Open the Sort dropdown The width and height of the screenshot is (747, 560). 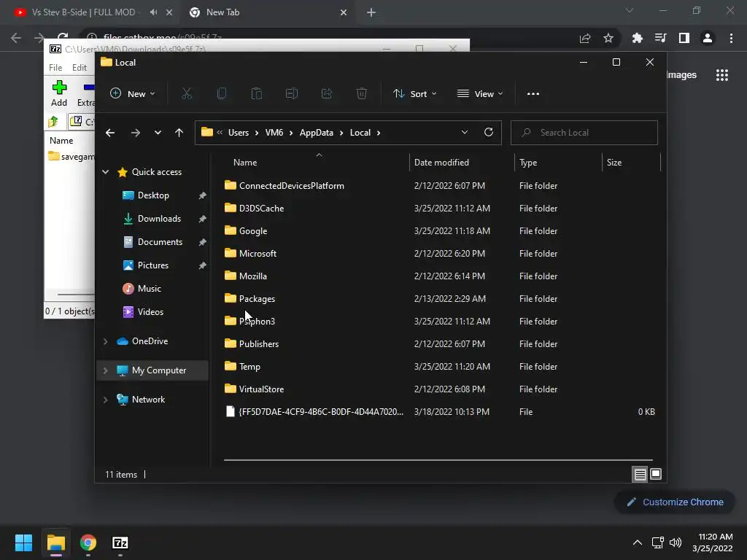point(414,94)
